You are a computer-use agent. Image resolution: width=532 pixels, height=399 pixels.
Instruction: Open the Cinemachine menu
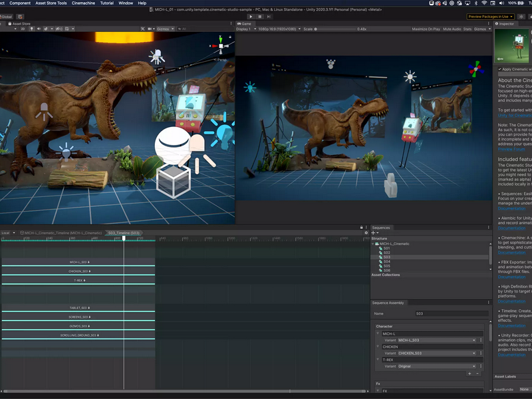pyautogui.click(x=83, y=3)
